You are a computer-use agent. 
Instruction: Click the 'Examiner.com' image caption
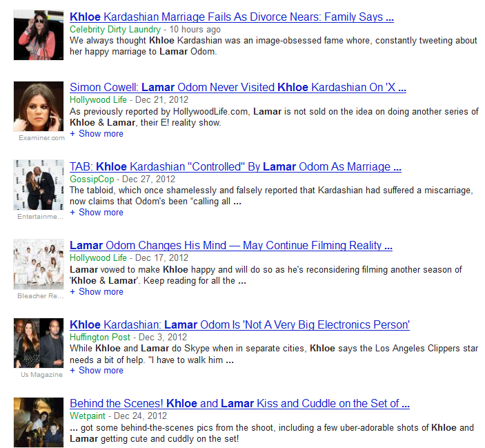coord(42,138)
